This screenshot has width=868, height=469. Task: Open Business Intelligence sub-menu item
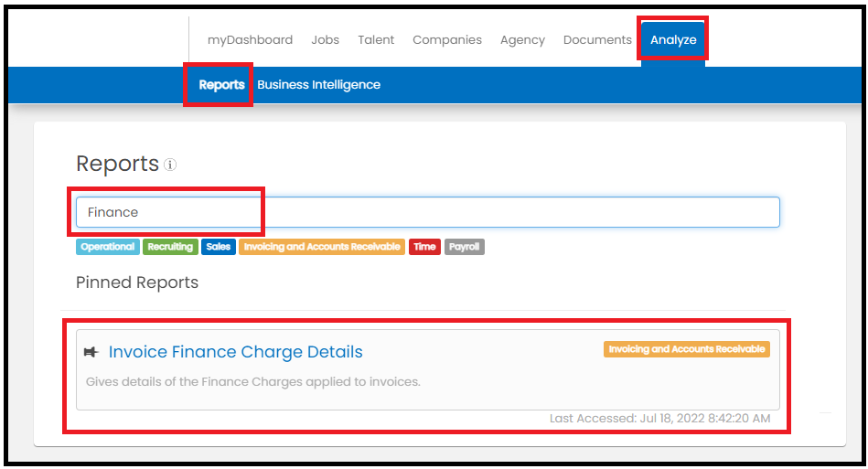point(319,85)
